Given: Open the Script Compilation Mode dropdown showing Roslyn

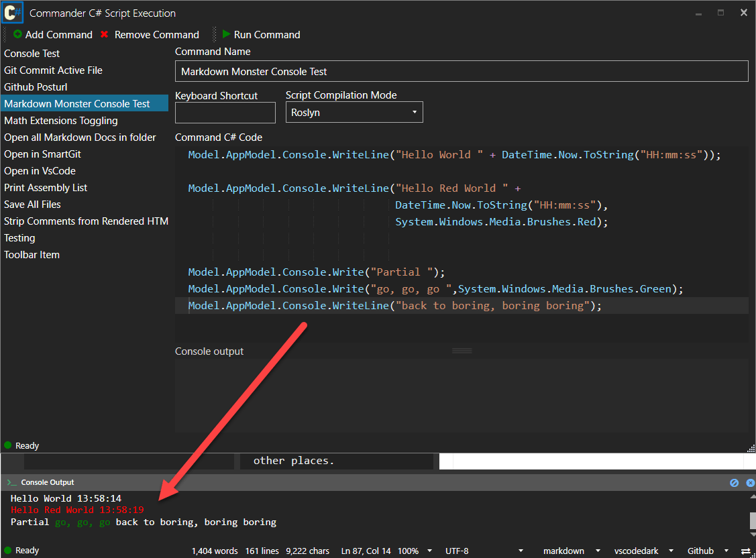Looking at the screenshot, I should pos(354,112).
